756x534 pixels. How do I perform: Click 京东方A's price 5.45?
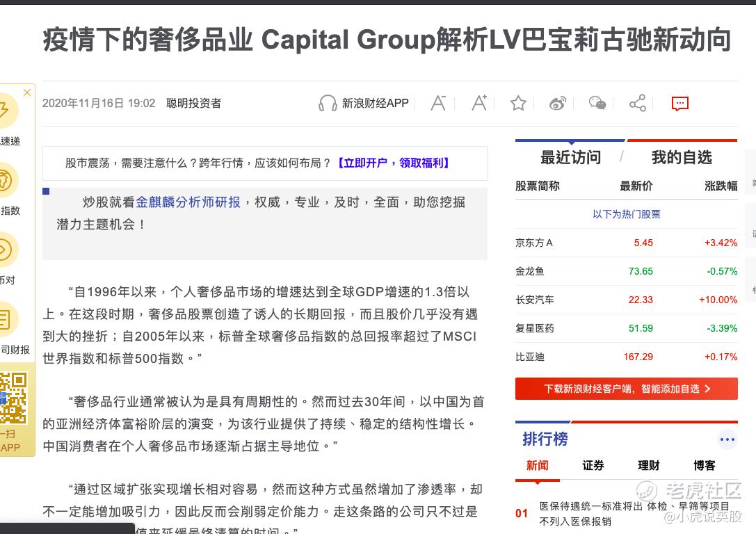tap(643, 243)
